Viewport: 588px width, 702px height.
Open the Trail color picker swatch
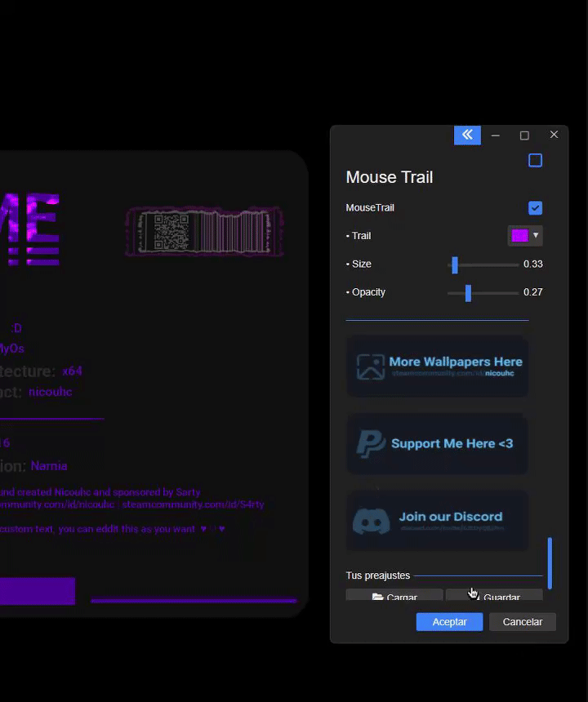coord(520,235)
